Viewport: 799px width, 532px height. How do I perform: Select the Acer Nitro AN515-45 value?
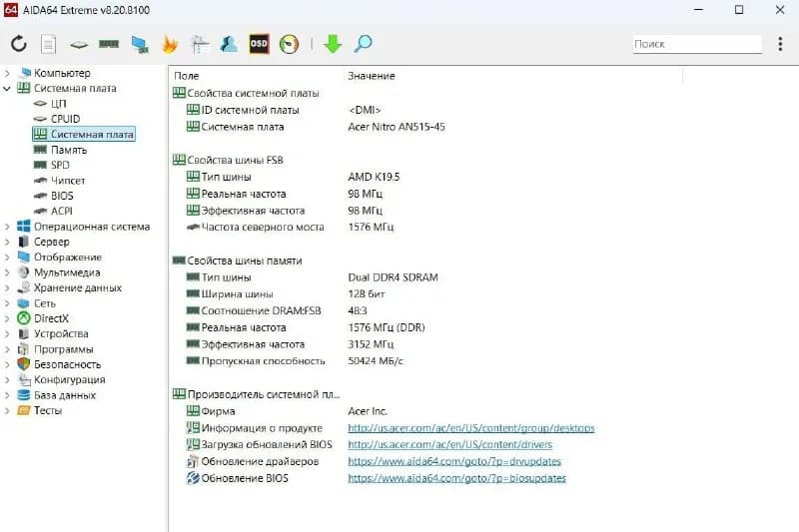397,127
